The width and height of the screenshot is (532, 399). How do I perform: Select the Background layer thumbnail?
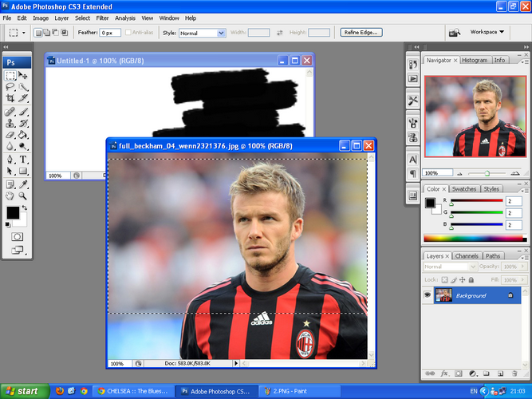coord(443,295)
